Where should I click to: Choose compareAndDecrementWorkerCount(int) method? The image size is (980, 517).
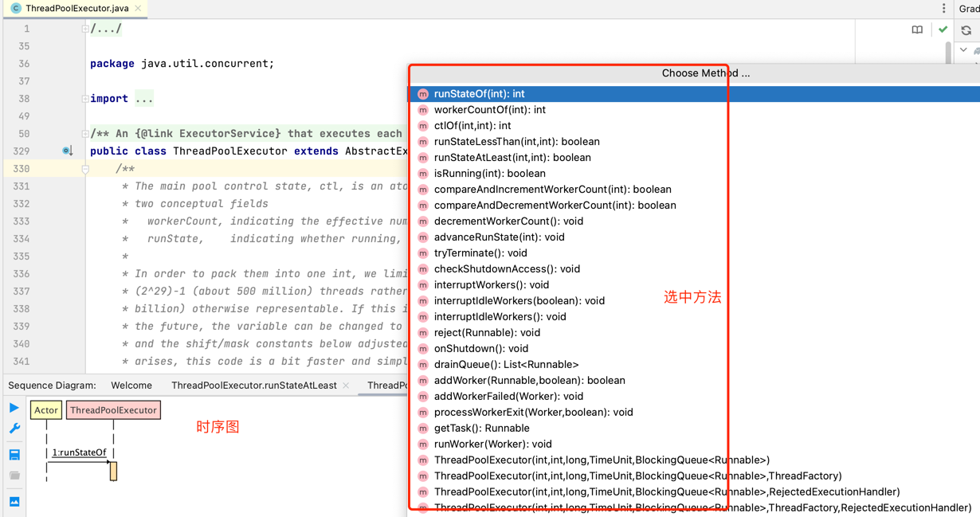click(x=694, y=206)
